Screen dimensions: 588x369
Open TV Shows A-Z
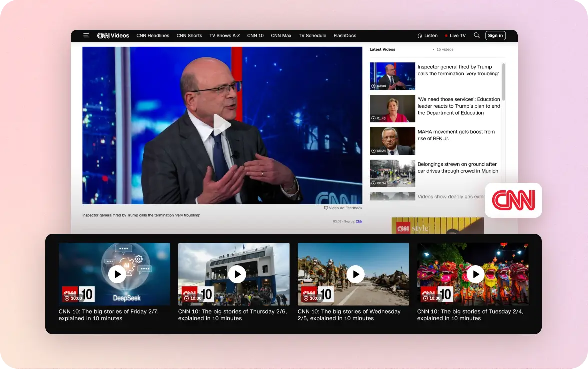[x=224, y=36]
